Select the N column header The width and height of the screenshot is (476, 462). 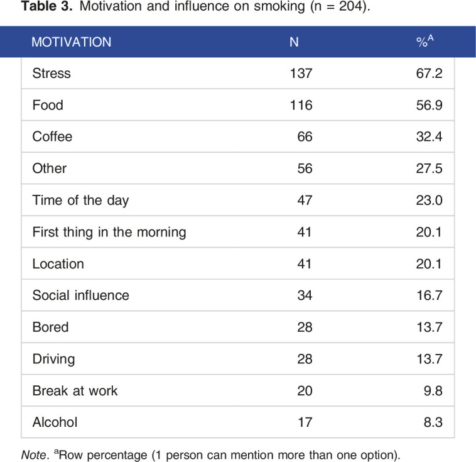point(294,42)
